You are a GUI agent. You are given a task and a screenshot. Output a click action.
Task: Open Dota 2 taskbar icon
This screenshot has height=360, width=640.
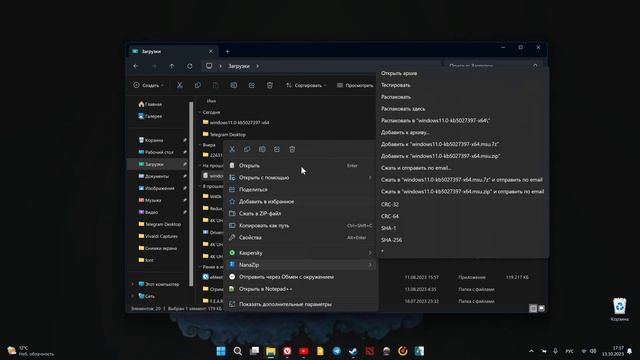pos(370,351)
